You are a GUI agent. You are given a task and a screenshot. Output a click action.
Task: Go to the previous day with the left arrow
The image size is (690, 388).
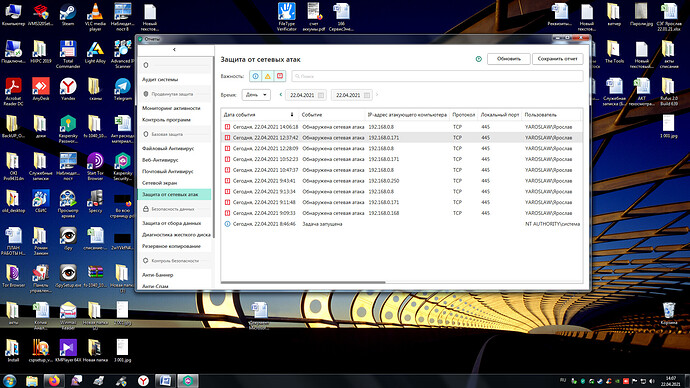(281, 95)
